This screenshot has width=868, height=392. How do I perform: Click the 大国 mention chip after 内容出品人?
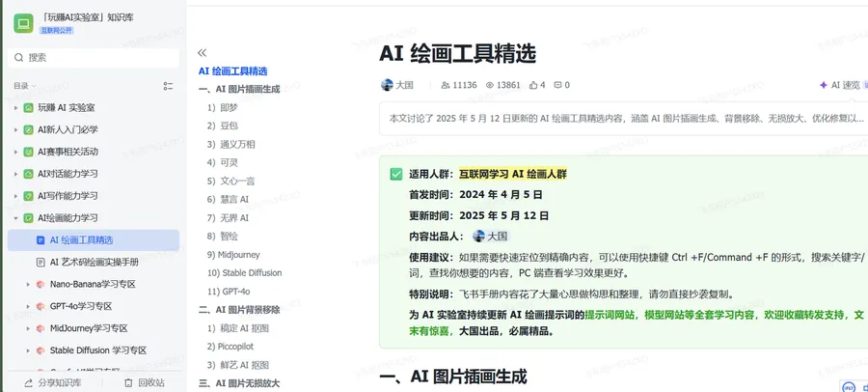coord(491,237)
